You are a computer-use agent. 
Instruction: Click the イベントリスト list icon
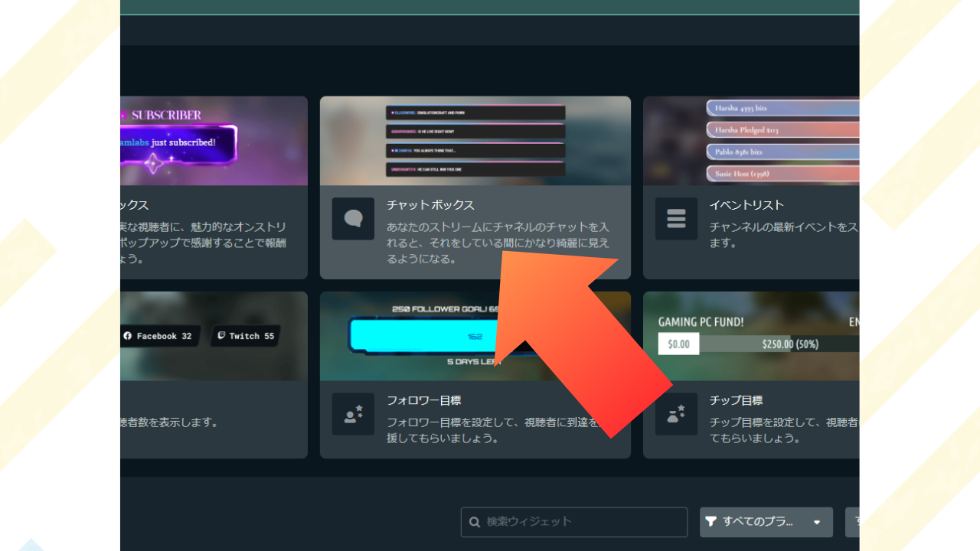(x=676, y=218)
